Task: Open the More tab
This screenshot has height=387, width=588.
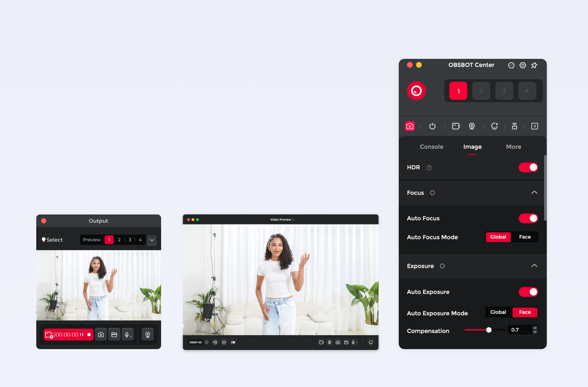Action: 513,147
